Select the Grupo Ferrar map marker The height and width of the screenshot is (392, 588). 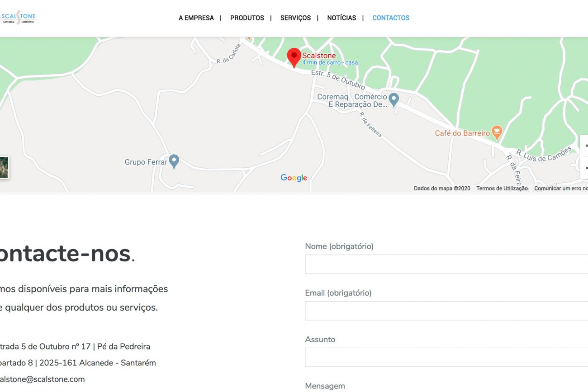174,161
